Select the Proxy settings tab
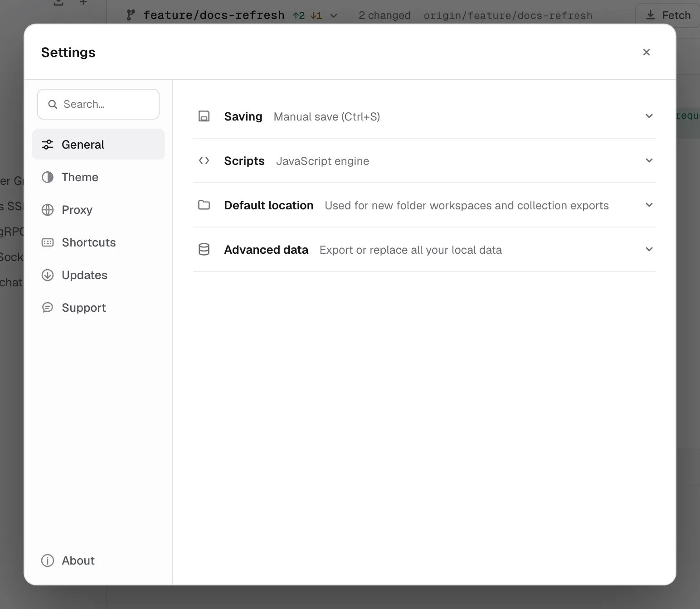700x609 pixels. [x=98, y=210]
